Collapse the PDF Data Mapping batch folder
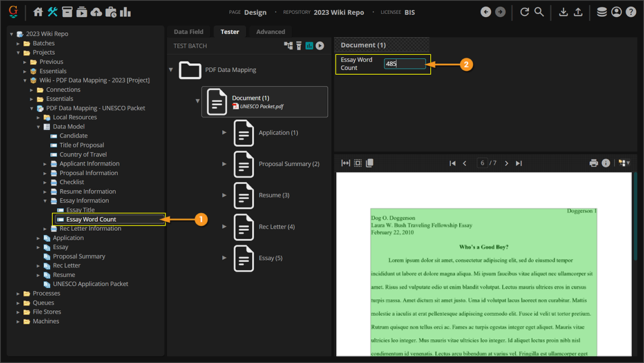This screenshot has height=363, width=644. point(171,70)
